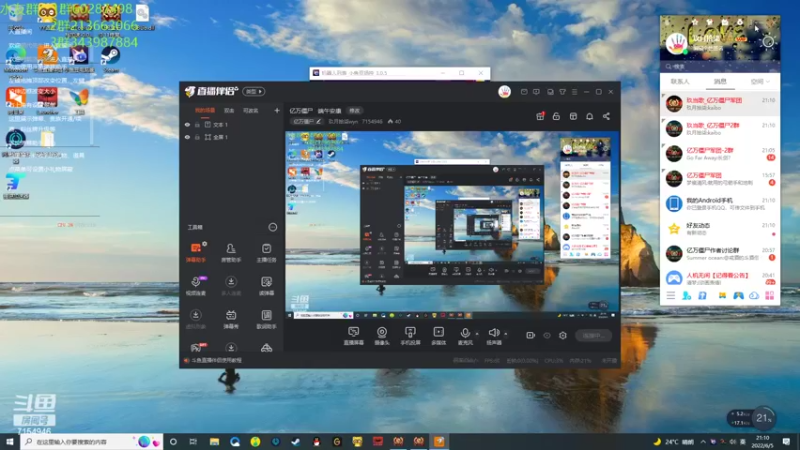Open the mode dropdown beside the app logo
The height and width of the screenshot is (450, 800).
click(x=254, y=91)
